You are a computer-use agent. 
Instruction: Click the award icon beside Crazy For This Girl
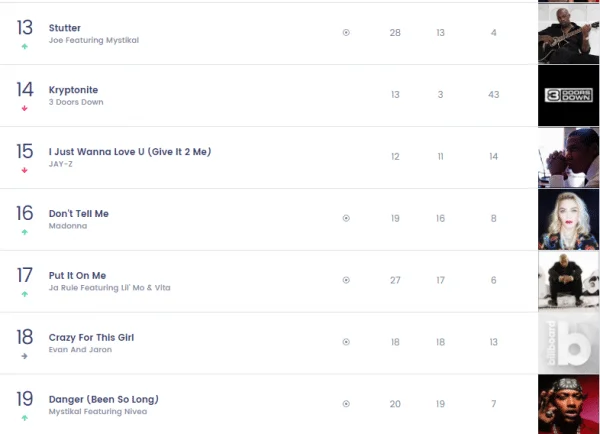click(346, 342)
